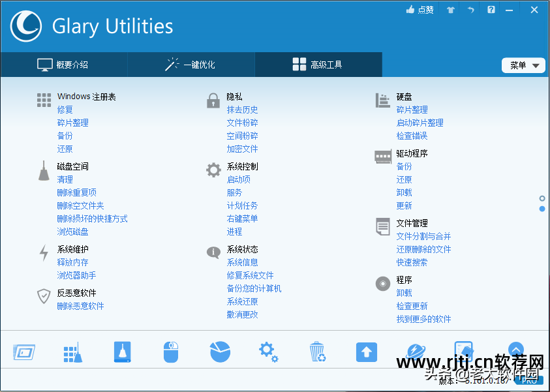Open 文件分割与合并 link
The width and height of the screenshot is (550, 392).
[423, 236]
